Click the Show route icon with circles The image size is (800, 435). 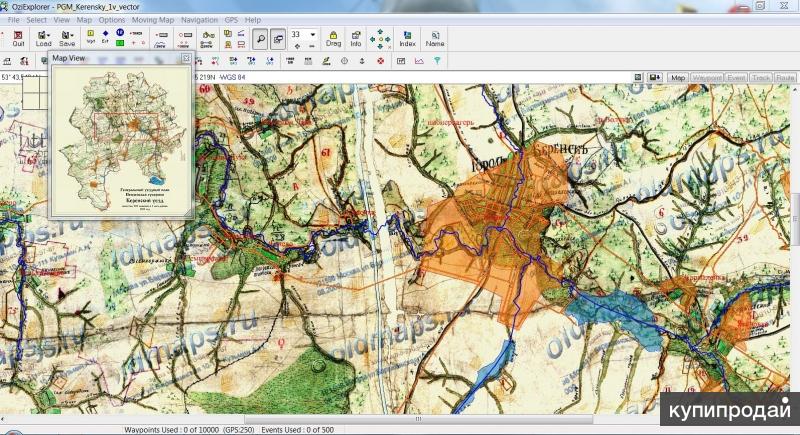pyautogui.click(x=184, y=39)
